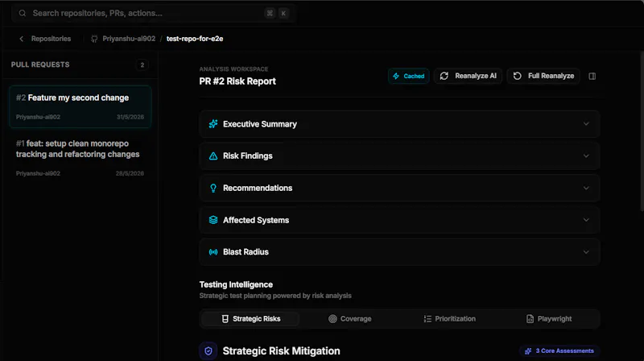Click the lightbulb icon for Recommendations

click(213, 189)
